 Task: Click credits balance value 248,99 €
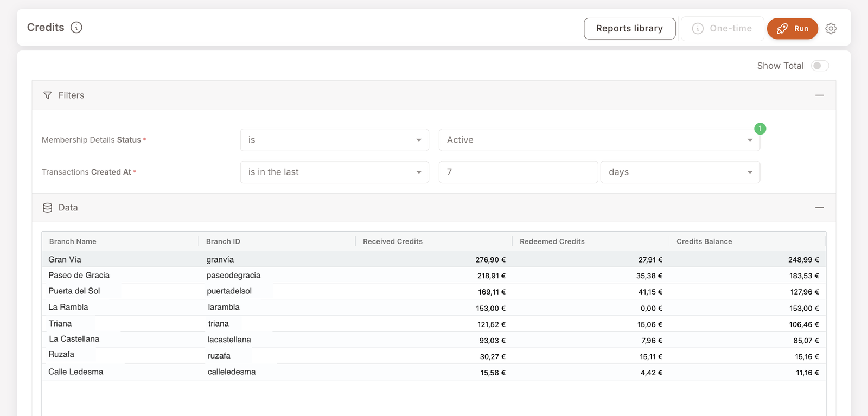804,260
